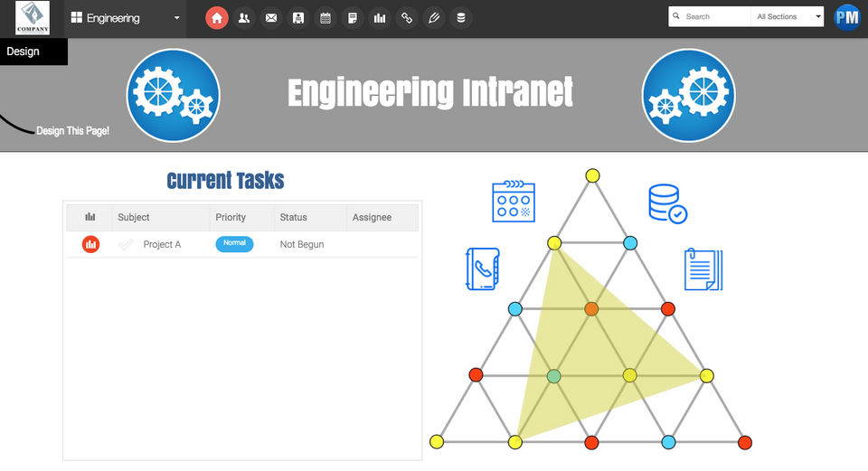The height and width of the screenshot is (471, 868).
Task: Open the Project A task
Action: click(x=162, y=244)
